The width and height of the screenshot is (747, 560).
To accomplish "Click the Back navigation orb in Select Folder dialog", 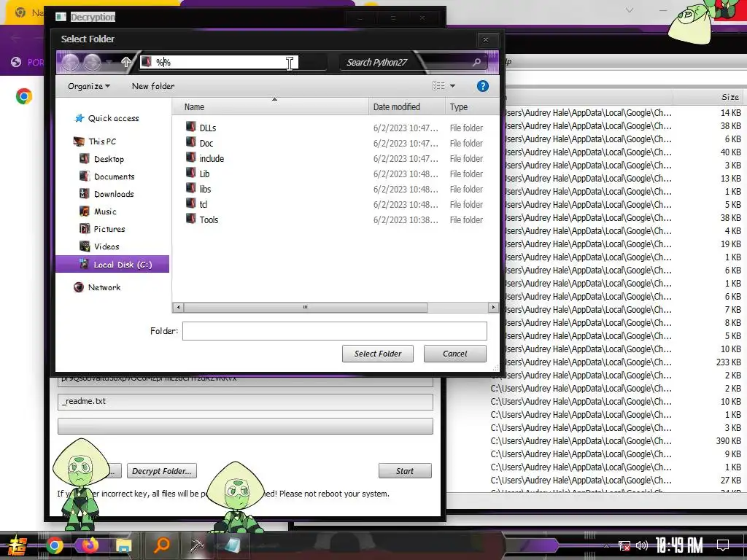I will click(x=71, y=63).
